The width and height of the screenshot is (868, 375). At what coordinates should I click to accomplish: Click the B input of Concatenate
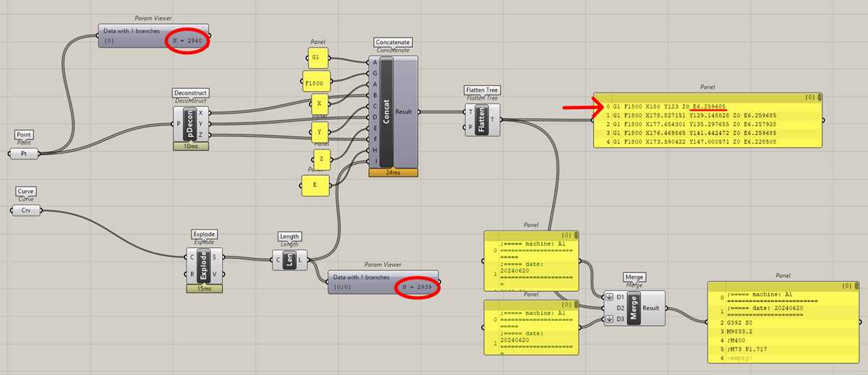(375, 95)
